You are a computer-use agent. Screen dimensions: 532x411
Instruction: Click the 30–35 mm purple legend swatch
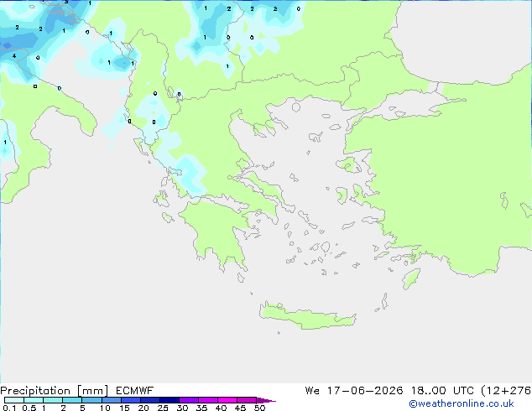pos(188,400)
